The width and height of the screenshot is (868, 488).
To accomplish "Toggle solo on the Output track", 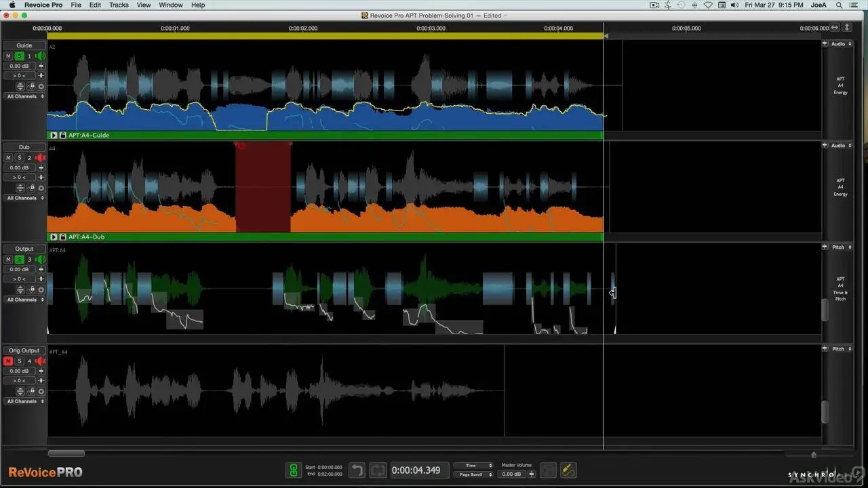I will point(20,260).
